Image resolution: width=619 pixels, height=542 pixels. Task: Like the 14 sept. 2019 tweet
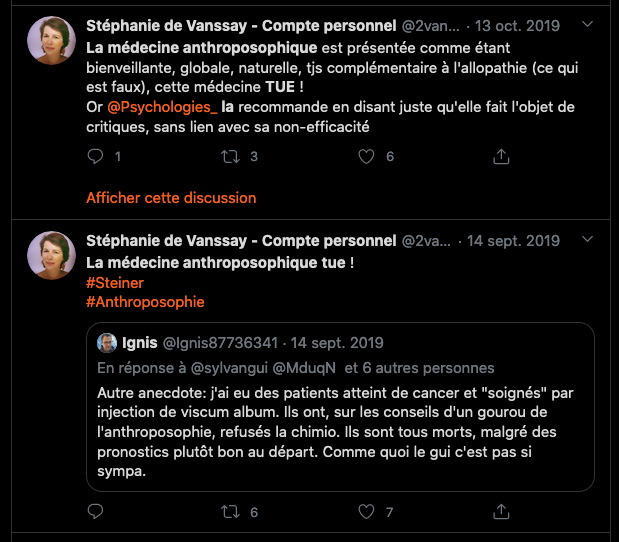coord(366,512)
